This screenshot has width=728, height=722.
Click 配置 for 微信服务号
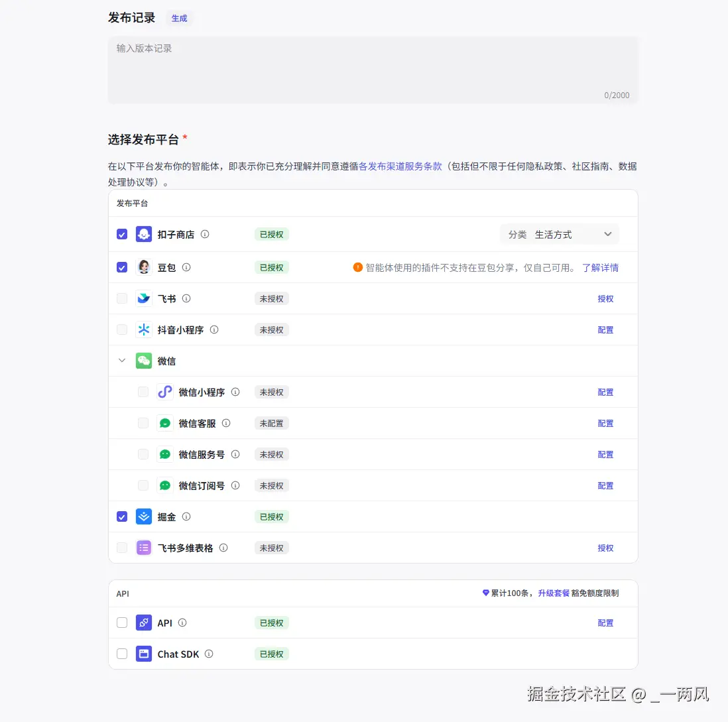coord(605,454)
